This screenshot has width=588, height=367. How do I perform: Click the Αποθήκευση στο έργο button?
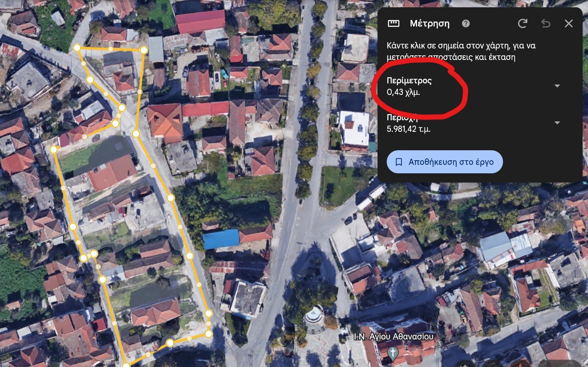tap(444, 162)
